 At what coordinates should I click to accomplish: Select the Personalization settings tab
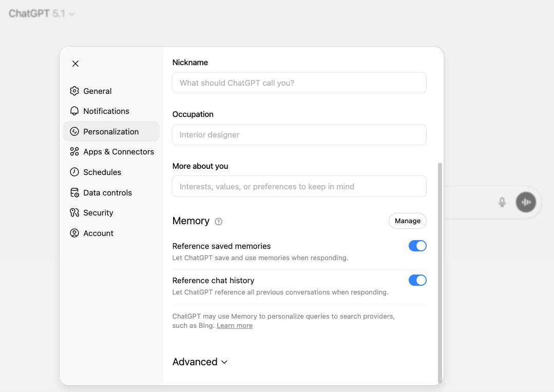(111, 131)
